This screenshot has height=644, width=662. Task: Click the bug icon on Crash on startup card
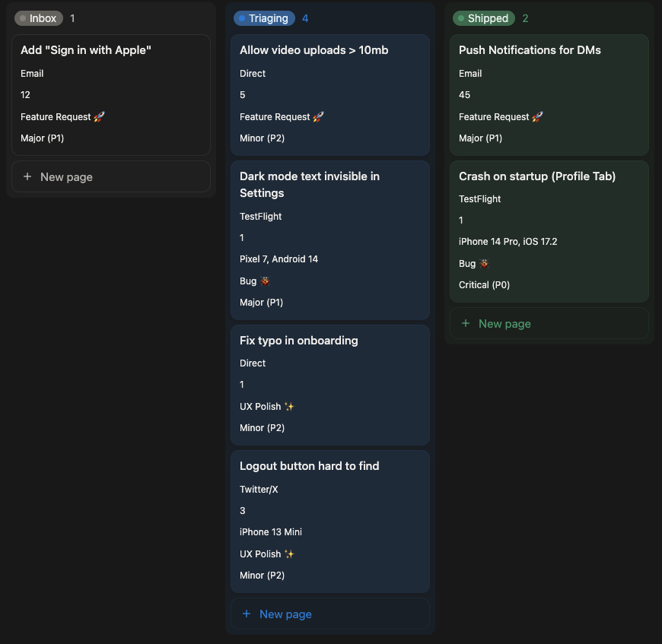(484, 262)
